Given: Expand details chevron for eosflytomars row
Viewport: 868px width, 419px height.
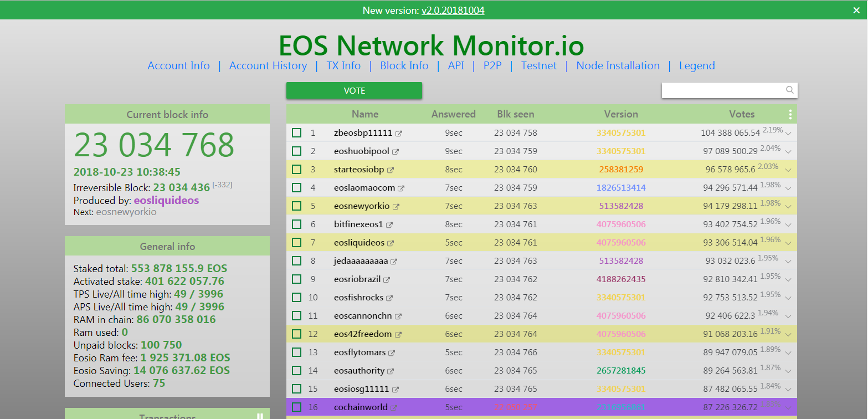Looking at the screenshot, I should (x=788, y=353).
